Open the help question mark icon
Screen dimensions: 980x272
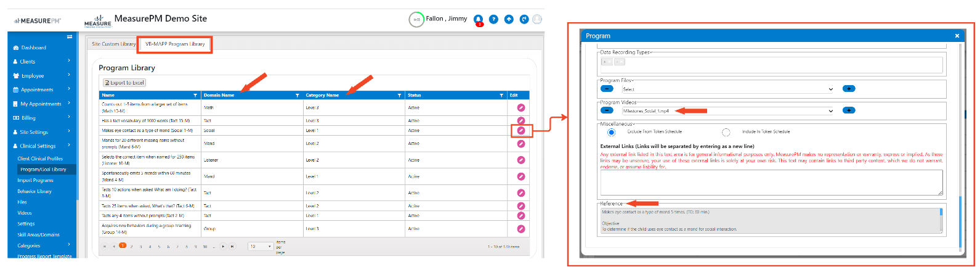(x=493, y=19)
